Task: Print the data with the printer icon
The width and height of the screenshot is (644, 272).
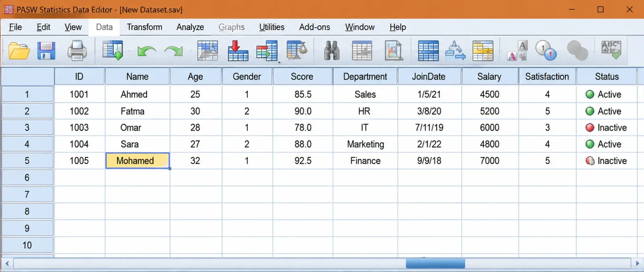Action: point(77,51)
